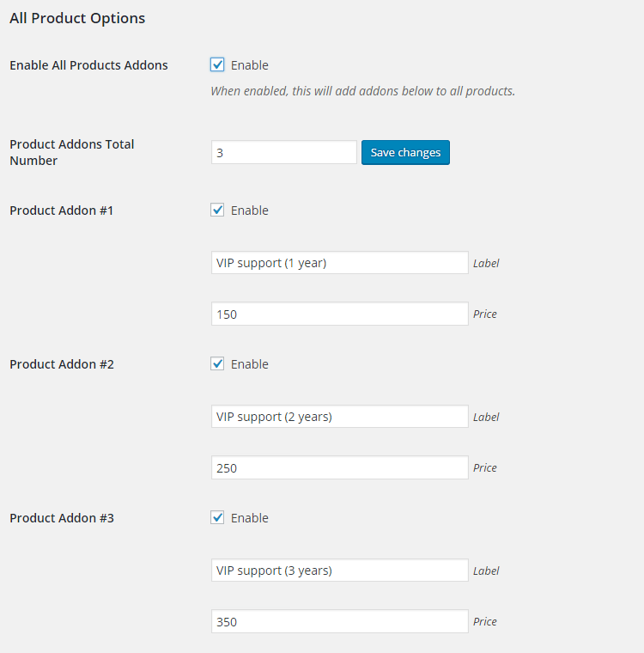This screenshot has height=653, width=644.
Task: Click the VIP support (2 years) label field
Action: [x=339, y=417]
